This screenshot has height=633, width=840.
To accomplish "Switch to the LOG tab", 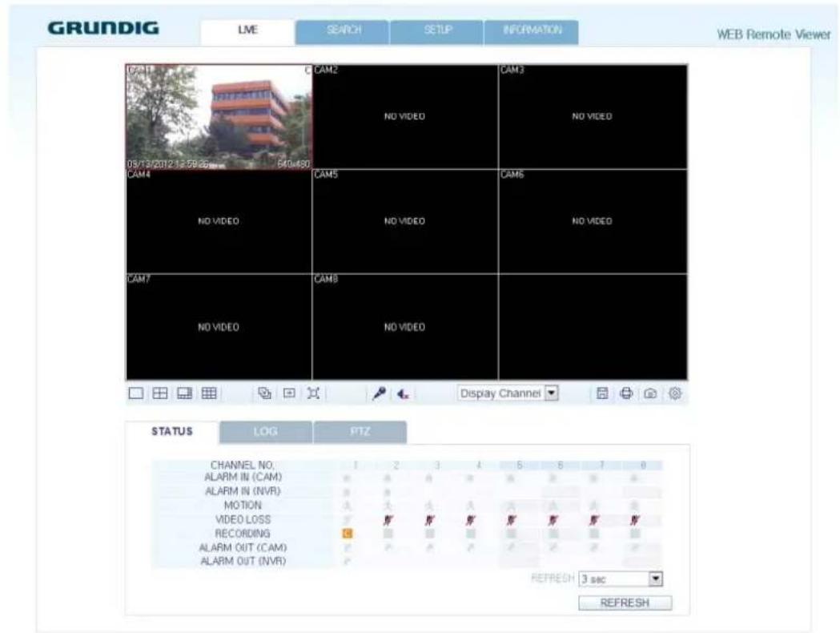I will (266, 432).
